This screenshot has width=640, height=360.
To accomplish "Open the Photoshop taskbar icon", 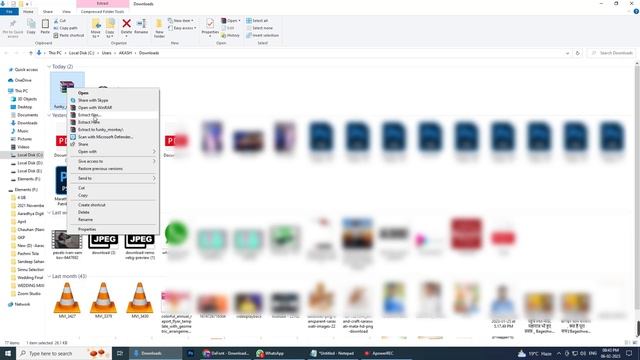I will pyautogui.click(x=191, y=353).
